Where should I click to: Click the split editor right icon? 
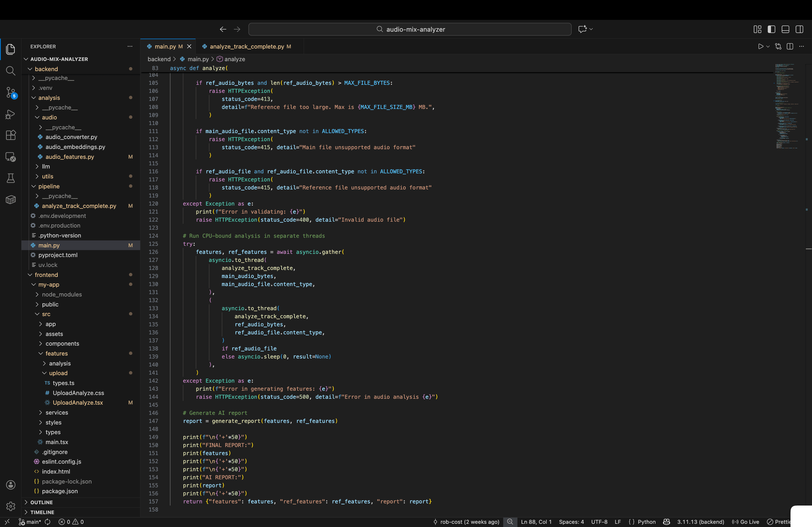point(790,46)
